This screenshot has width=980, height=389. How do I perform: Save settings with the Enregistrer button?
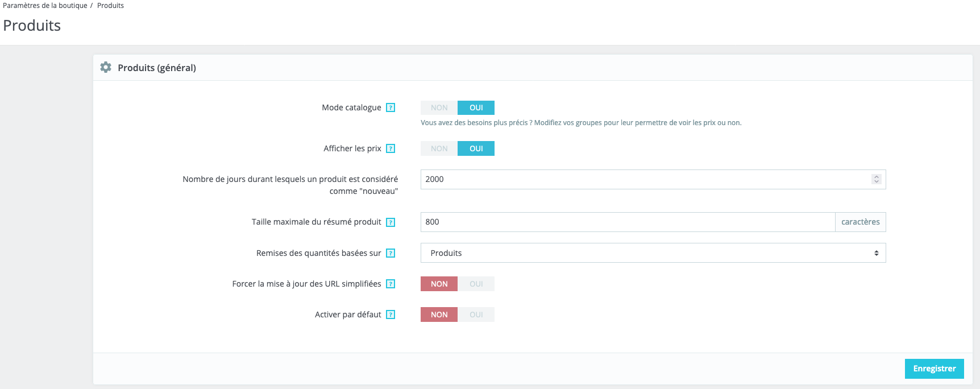click(x=934, y=369)
